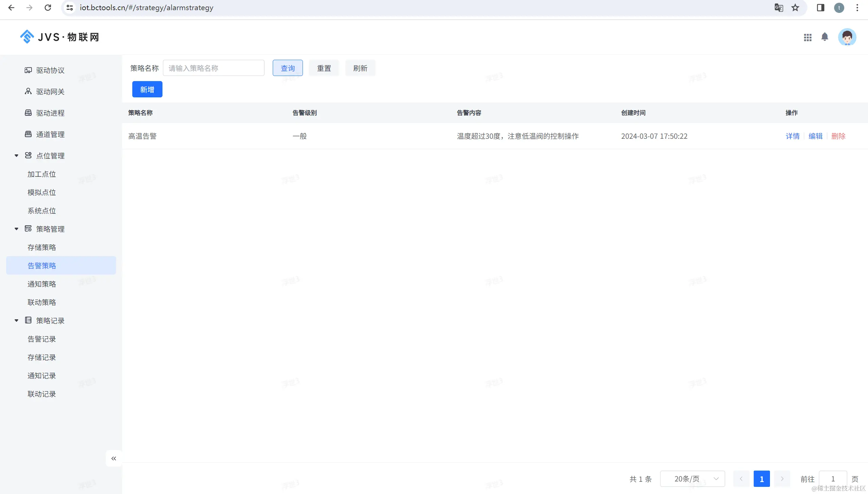The height and width of the screenshot is (494, 868).
Task: Click the JVS logo icon
Action: point(27,37)
